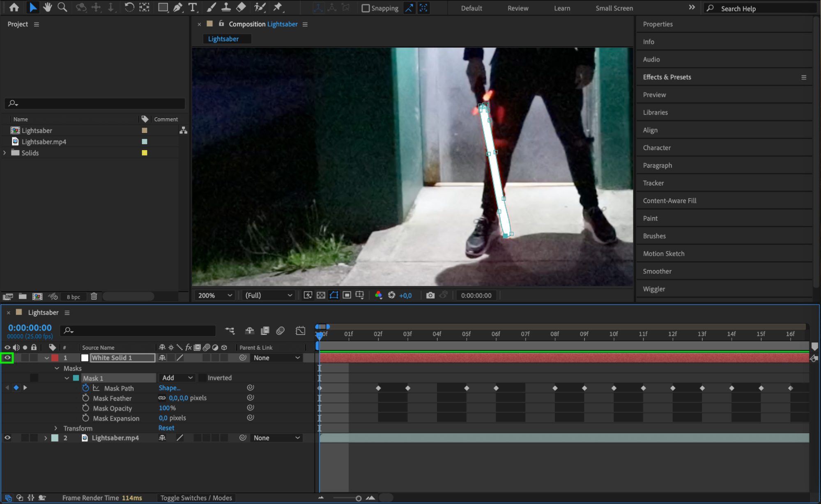Click the Mask Path keyframe at 05f
This screenshot has height=504, width=821.
(467, 388)
